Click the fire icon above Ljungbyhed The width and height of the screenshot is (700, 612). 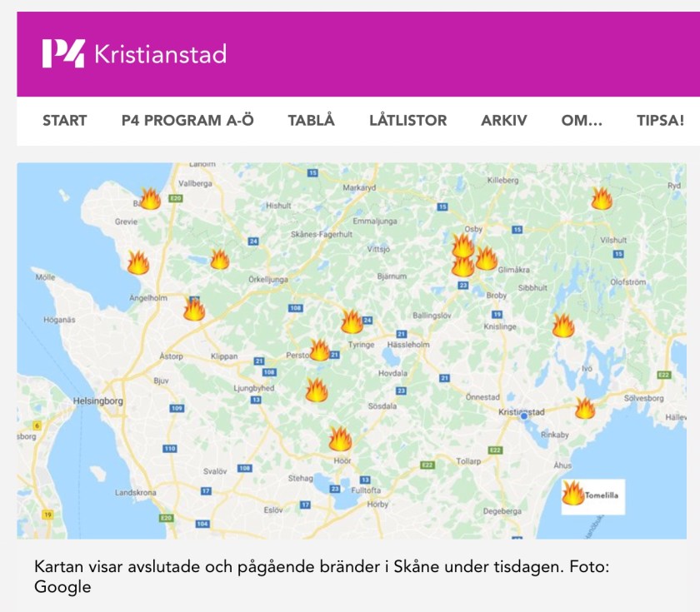(317, 390)
